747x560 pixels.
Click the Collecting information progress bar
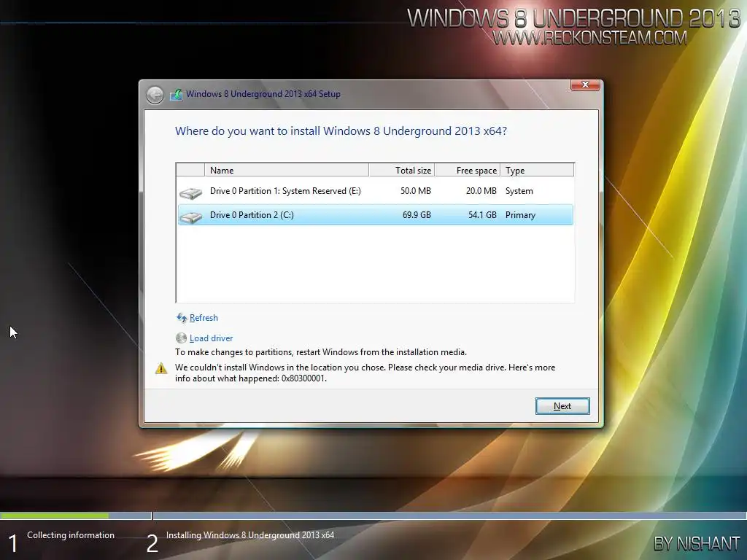[x=76, y=516]
